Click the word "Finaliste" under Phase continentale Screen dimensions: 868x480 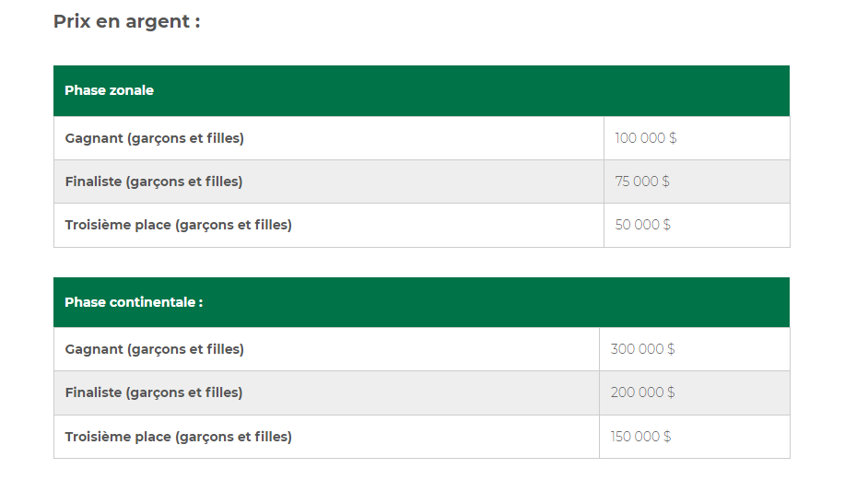click(x=93, y=392)
